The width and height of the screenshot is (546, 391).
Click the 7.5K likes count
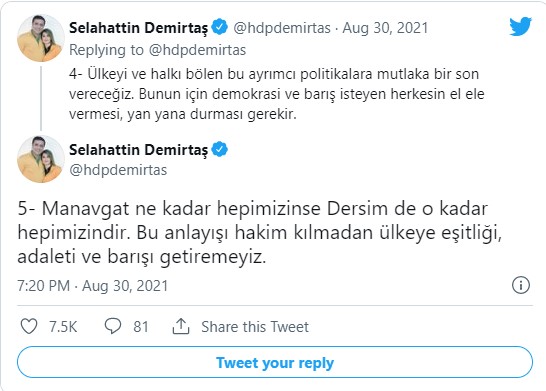point(63,327)
